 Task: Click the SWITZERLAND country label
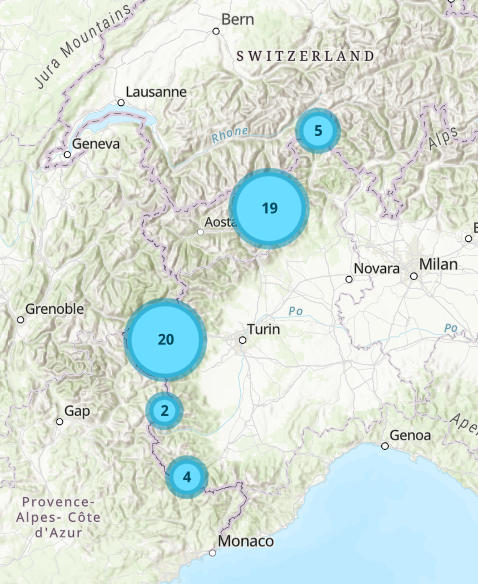click(306, 56)
